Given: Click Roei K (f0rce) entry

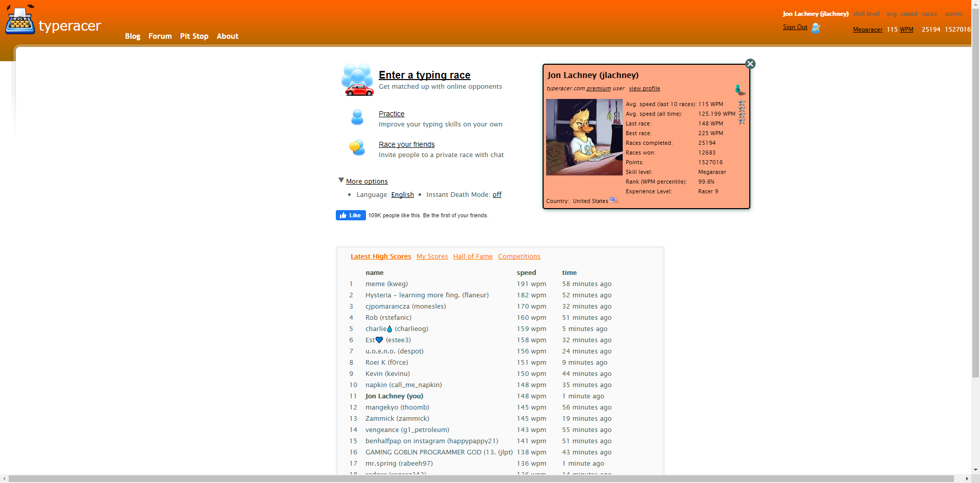Looking at the screenshot, I should (387, 363).
